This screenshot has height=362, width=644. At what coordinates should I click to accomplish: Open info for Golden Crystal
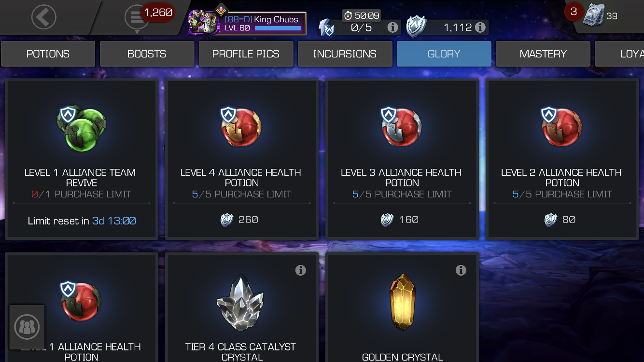point(461,270)
